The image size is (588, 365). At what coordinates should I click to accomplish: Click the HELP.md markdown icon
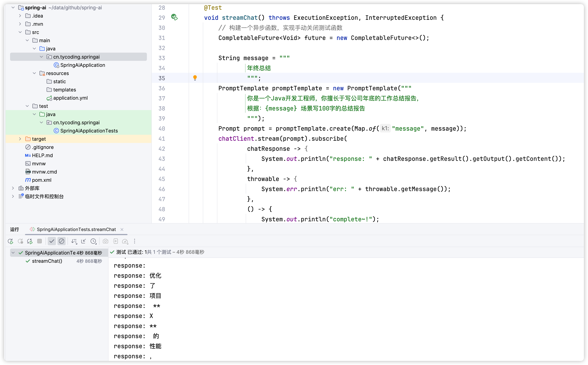(x=28, y=155)
